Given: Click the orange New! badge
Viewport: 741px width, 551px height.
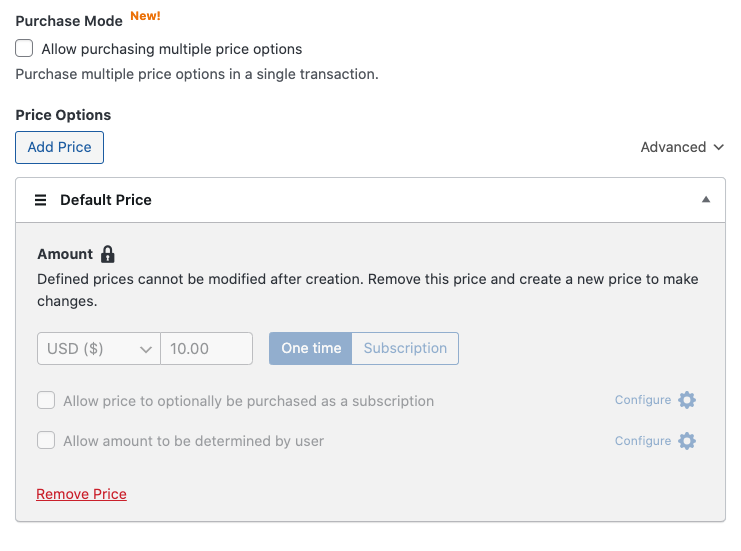Looking at the screenshot, I should point(145,16).
